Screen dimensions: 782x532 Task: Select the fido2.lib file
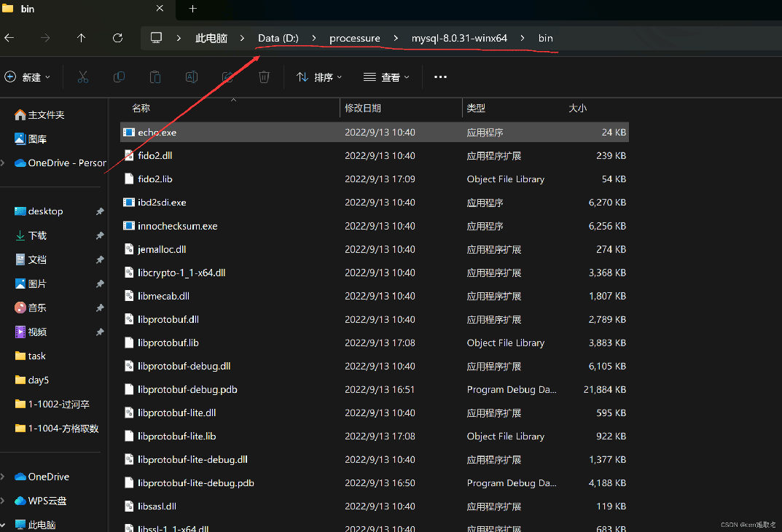[x=374, y=179]
